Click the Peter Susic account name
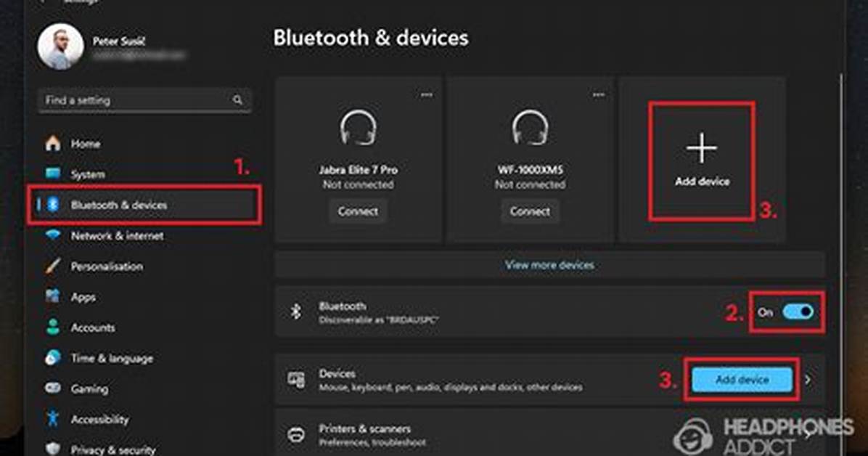Image resolution: width=868 pixels, height=456 pixels. click(118, 41)
